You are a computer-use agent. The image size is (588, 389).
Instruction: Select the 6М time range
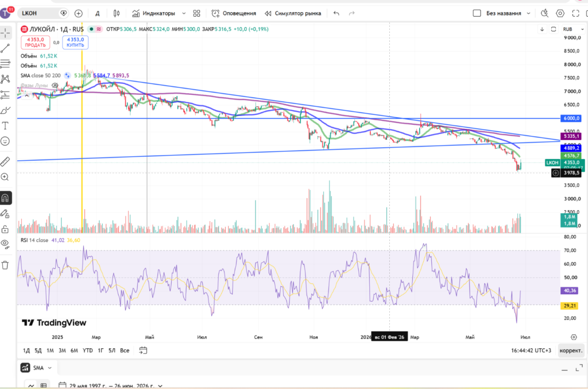click(74, 351)
